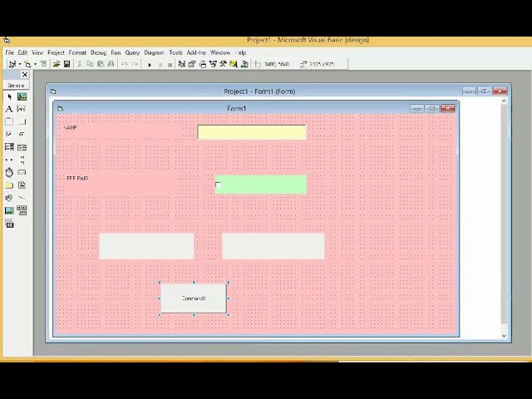Click the Open Project toolbar icon
Viewport: 532px width, 399px height.
point(57,64)
